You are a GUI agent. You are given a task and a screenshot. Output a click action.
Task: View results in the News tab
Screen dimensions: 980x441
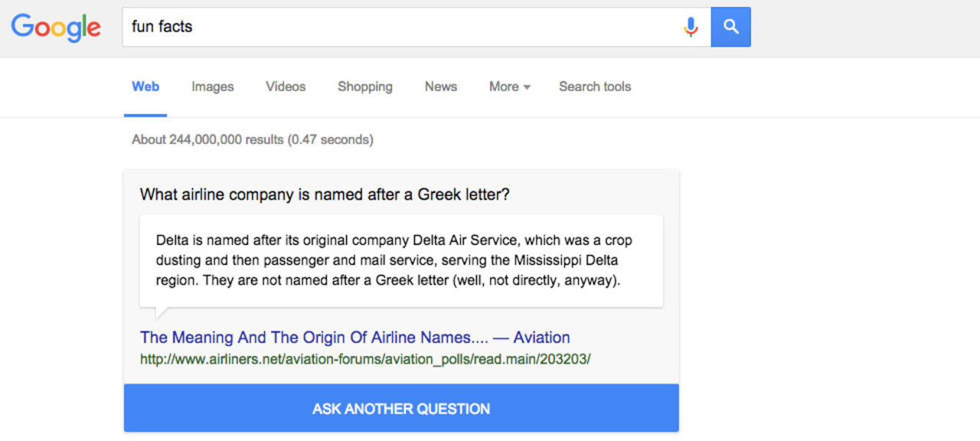point(440,87)
